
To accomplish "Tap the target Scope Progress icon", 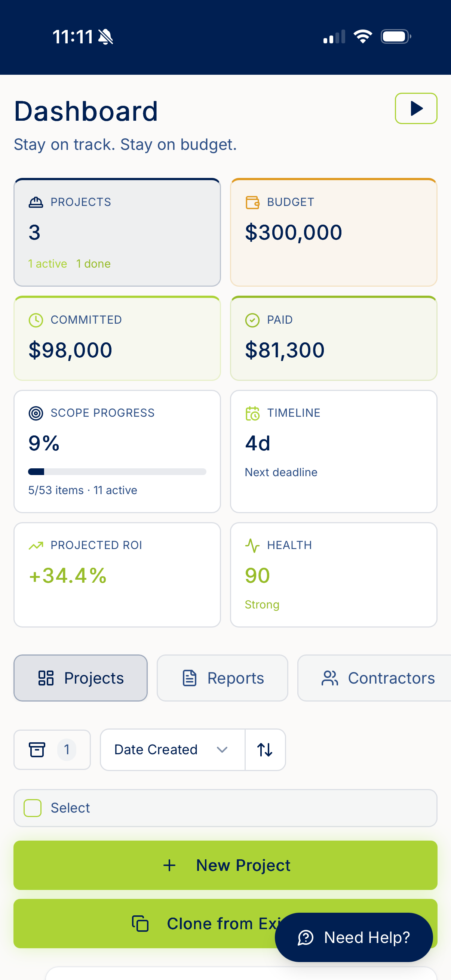I will tap(36, 413).
